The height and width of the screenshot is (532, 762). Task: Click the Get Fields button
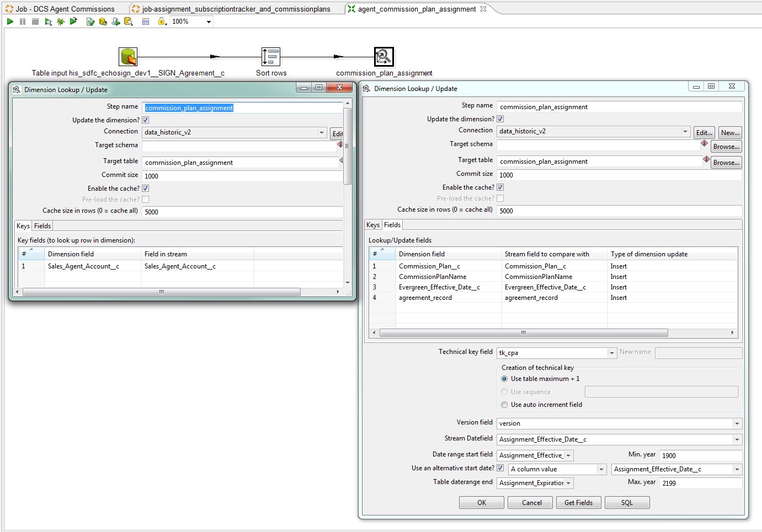(578, 503)
